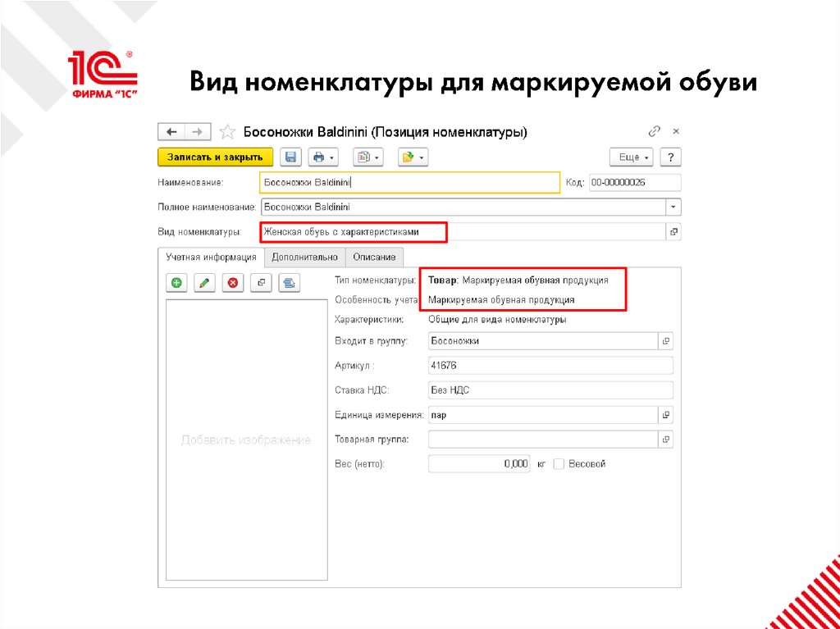840x629 pixels.
Task: Open the Еще menu
Action: [x=631, y=157]
